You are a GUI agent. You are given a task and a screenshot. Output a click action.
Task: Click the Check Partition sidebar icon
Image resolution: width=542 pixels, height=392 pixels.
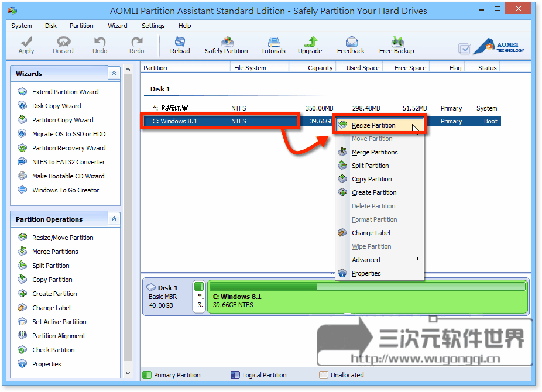pos(22,350)
